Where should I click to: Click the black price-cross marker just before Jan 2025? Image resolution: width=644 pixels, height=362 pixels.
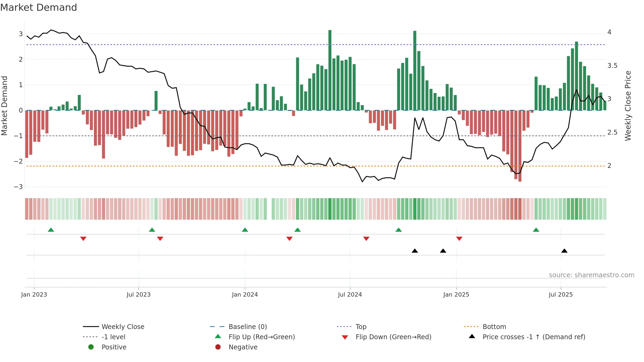(x=443, y=251)
